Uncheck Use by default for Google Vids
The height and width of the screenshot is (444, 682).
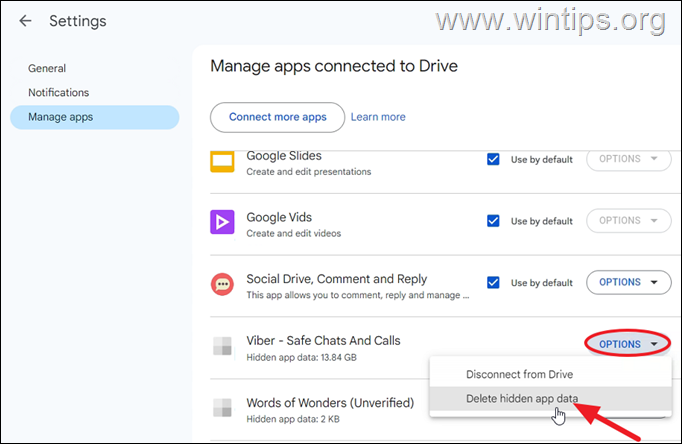(493, 221)
